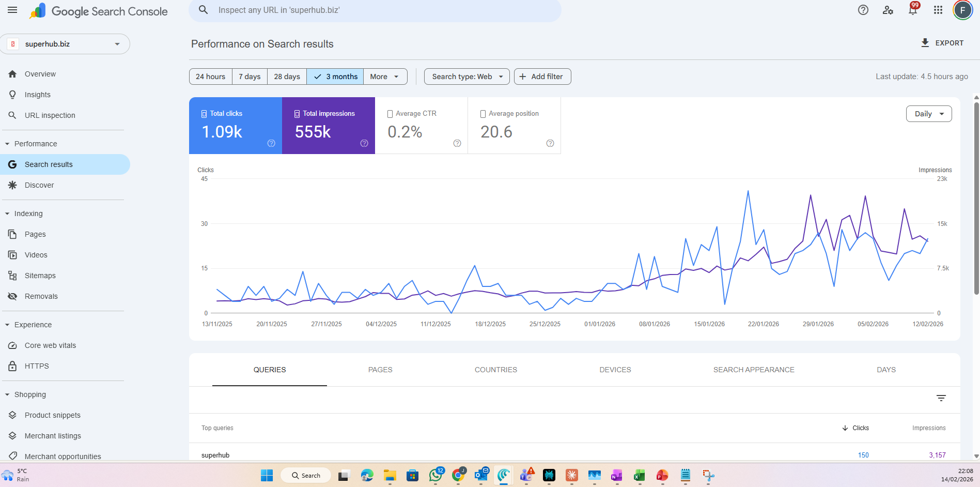Image resolution: width=980 pixels, height=487 pixels.
Task: Click the Export download icon
Action: click(x=925, y=43)
